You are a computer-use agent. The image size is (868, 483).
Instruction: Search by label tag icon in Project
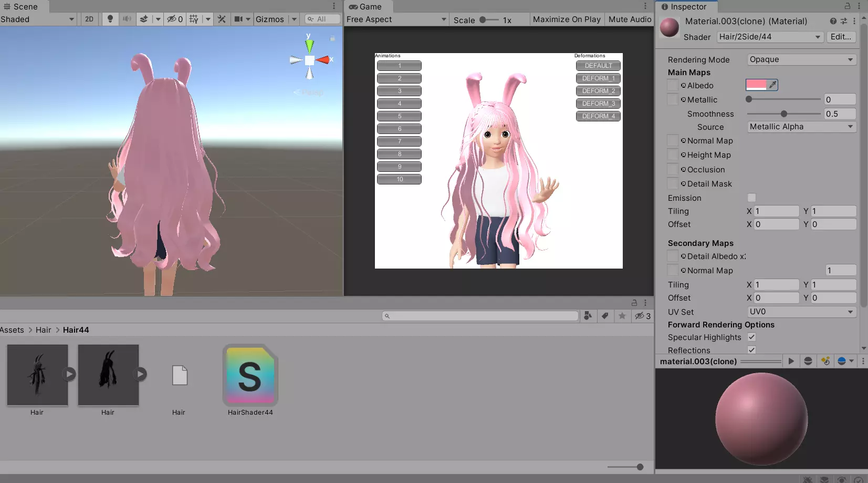pyautogui.click(x=605, y=316)
